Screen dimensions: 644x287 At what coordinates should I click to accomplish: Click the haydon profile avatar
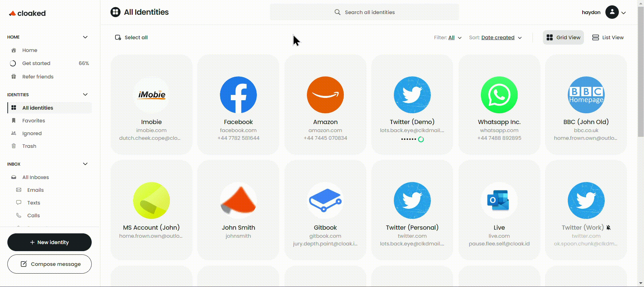click(x=612, y=12)
